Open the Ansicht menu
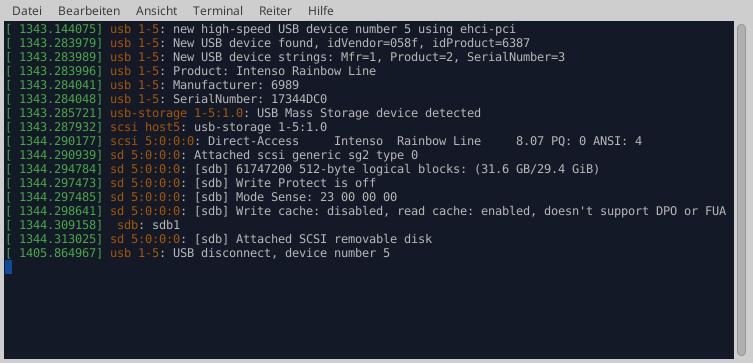Image resolution: width=753 pixels, height=363 pixels. (156, 11)
